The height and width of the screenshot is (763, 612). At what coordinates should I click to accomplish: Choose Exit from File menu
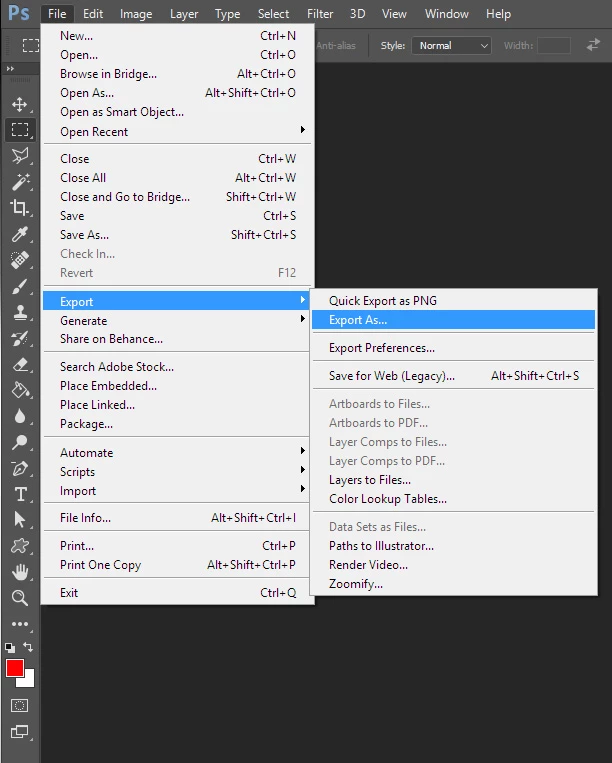pyautogui.click(x=177, y=592)
